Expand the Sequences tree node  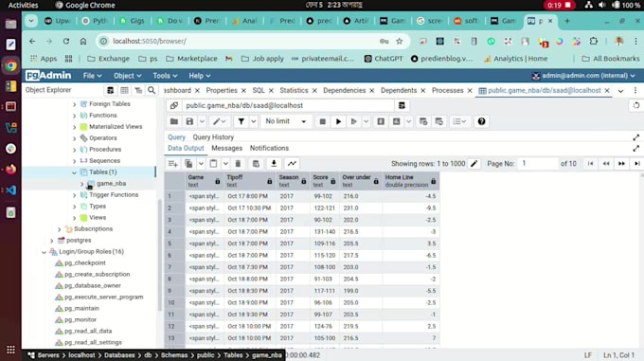coord(74,161)
